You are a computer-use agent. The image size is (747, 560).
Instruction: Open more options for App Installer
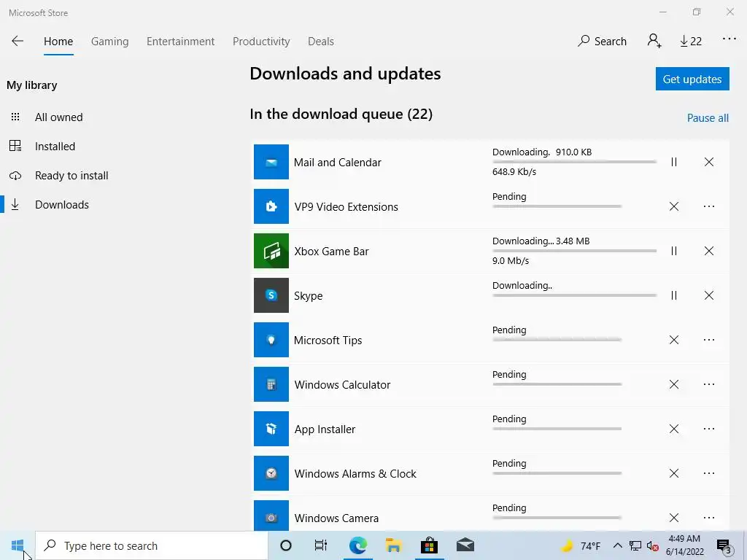(709, 429)
